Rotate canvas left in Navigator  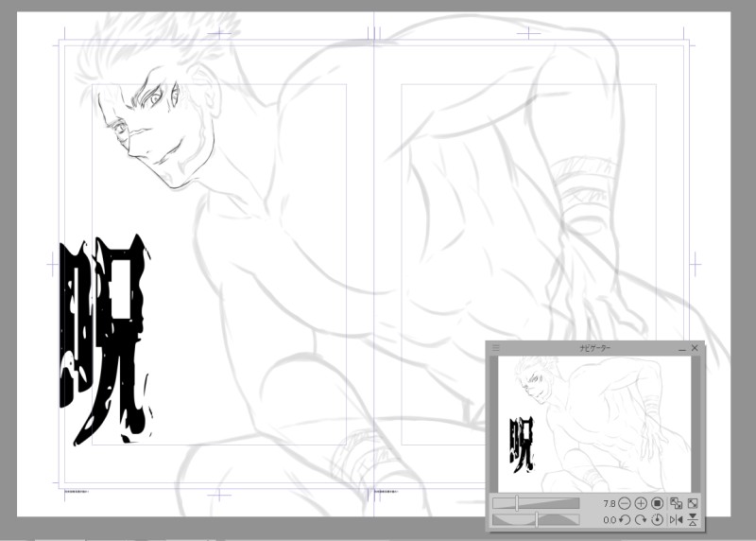[x=625, y=520]
